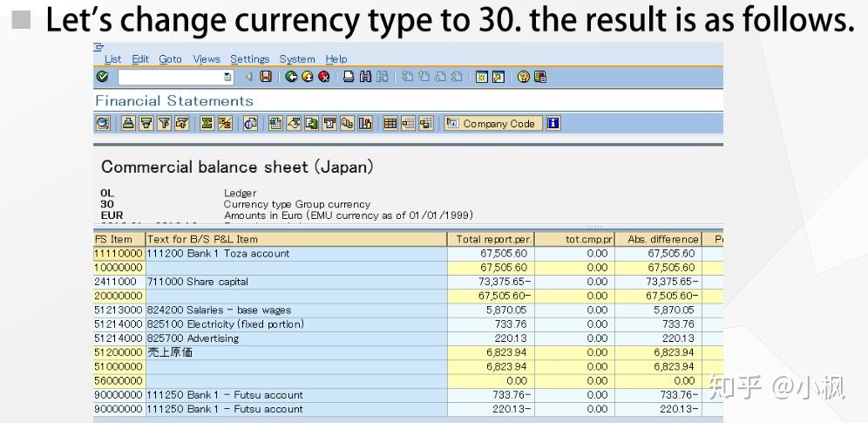Go back with the green Back arrow
The height and width of the screenshot is (423, 868).
pyautogui.click(x=291, y=77)
